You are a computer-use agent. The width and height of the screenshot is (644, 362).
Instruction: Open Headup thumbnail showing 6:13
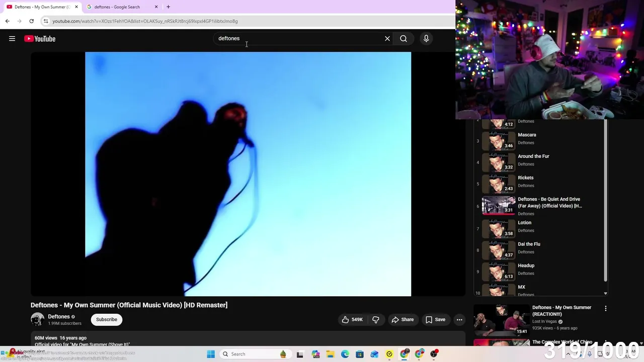498,271
